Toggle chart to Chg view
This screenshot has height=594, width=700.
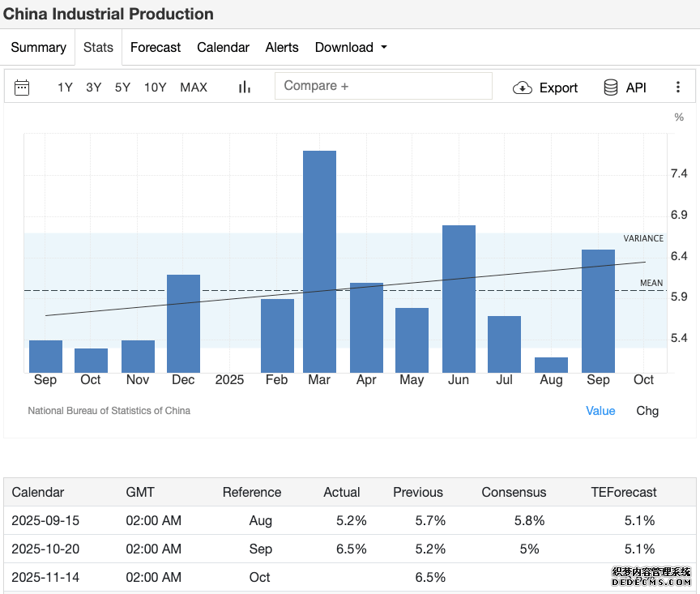[647, 411]
